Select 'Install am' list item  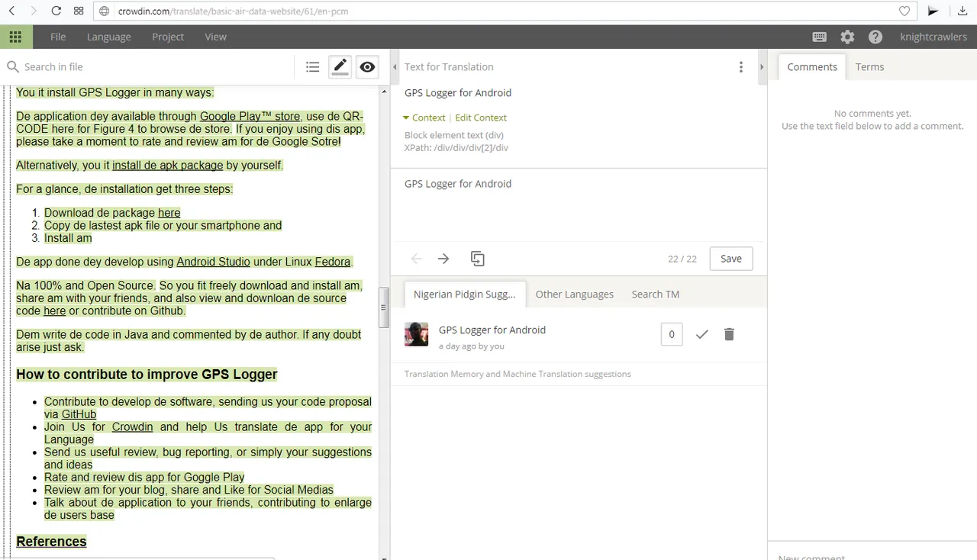(x=68, y=238)
